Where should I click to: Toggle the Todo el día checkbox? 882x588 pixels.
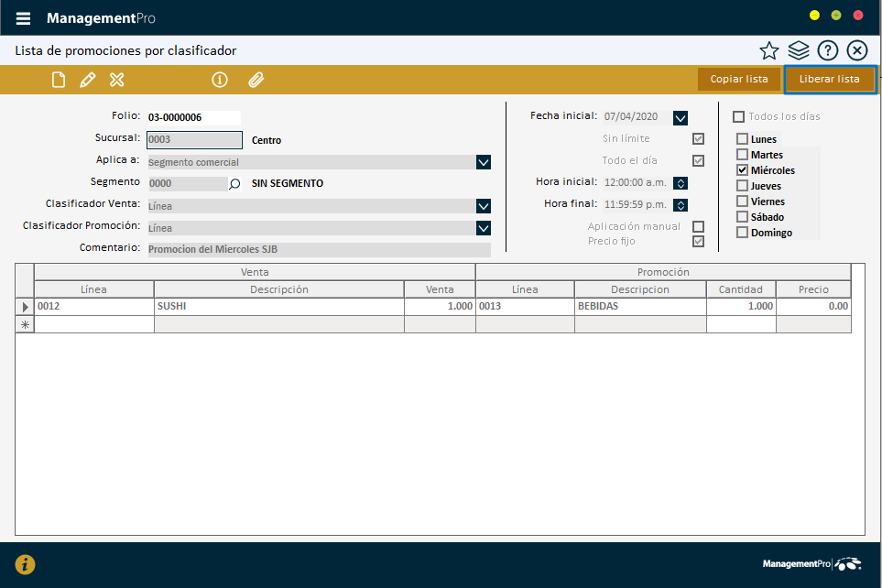[698, 161]
